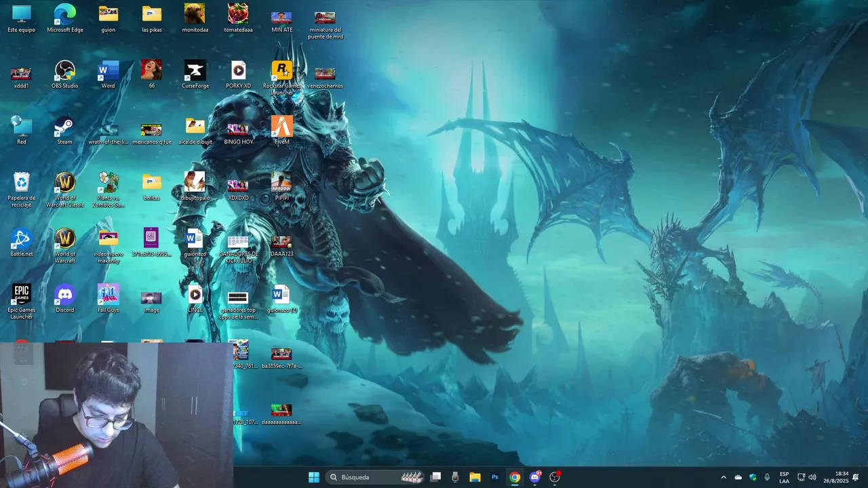868x488 pixels.
Task: Select the LINCE media file
Action: click(x=195, y=298)
